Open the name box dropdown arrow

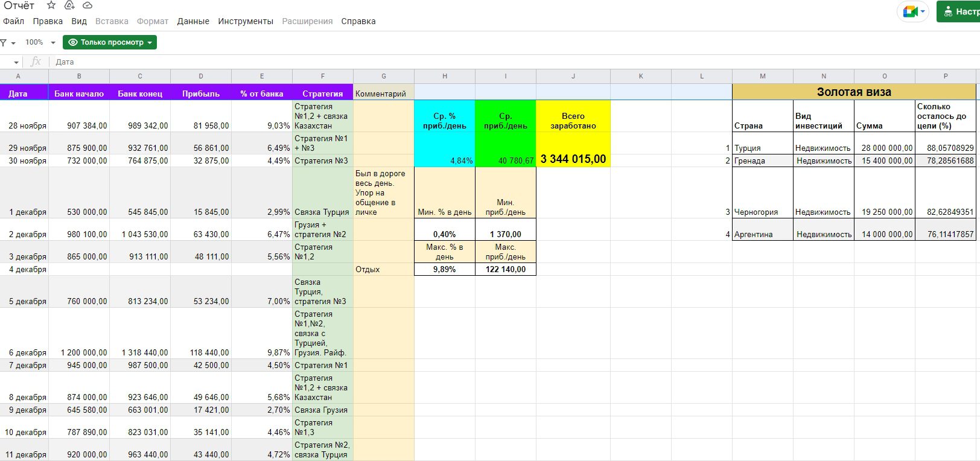(16, 62)
